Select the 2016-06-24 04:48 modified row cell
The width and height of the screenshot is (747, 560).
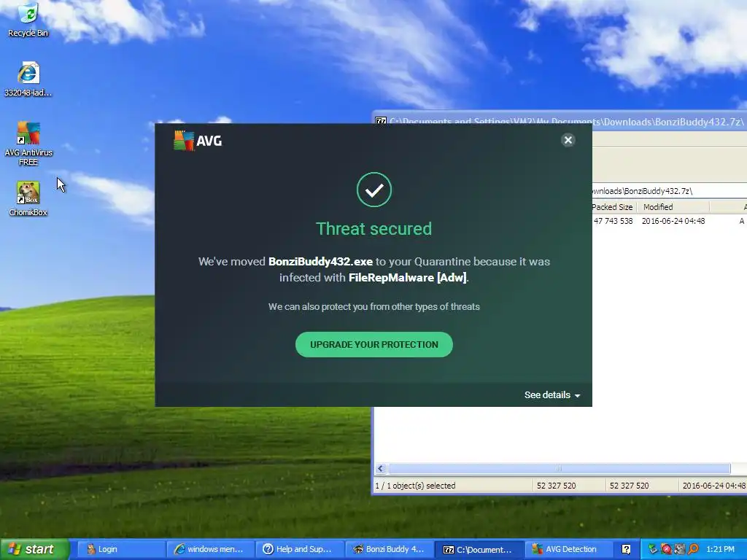click(673, 221)
